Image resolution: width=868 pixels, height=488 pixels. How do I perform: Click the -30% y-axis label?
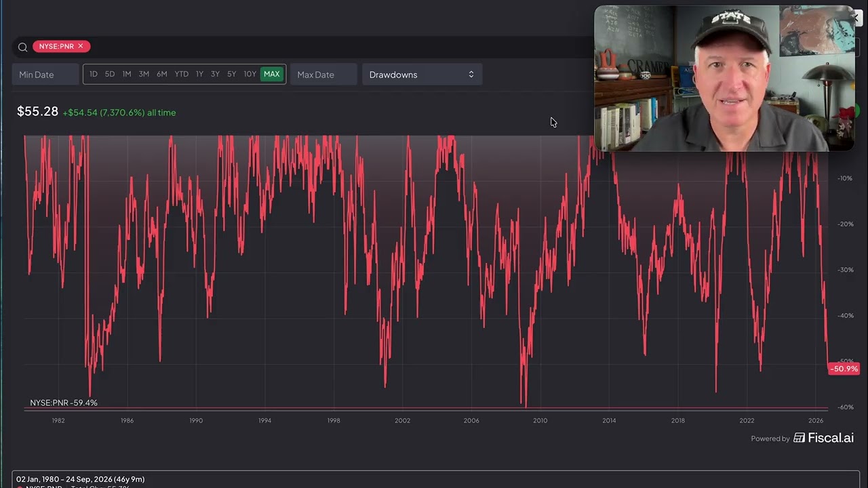[845, 270]
